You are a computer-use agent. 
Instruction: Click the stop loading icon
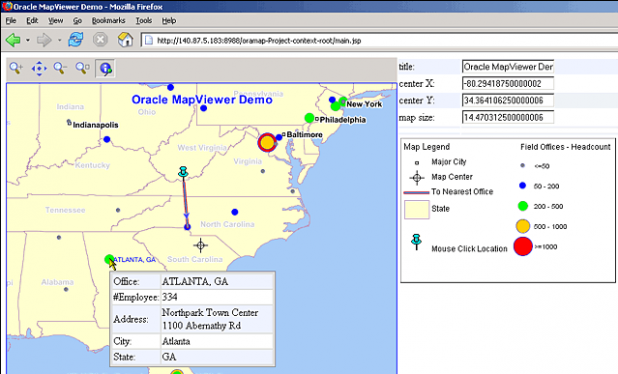(x=100, y=40)
